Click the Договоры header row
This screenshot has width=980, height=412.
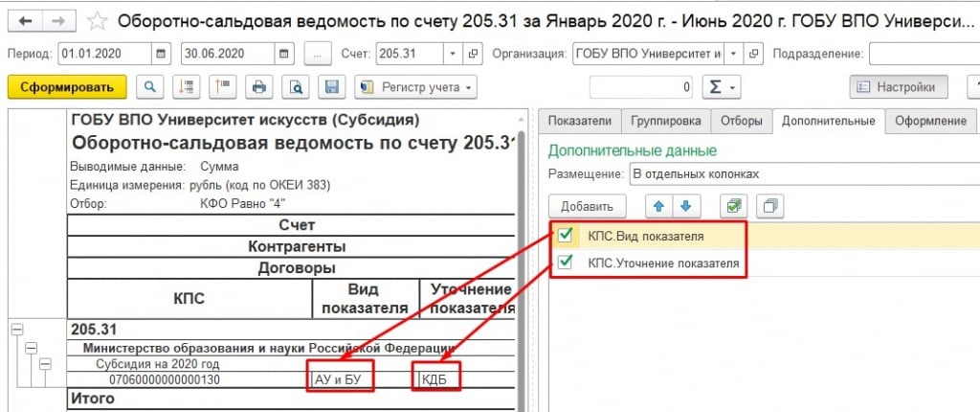pyautogui.click(x=291, y=268)
